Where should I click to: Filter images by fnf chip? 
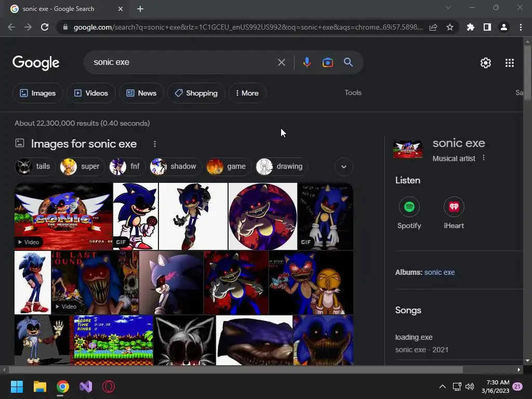tap(127, 167)
